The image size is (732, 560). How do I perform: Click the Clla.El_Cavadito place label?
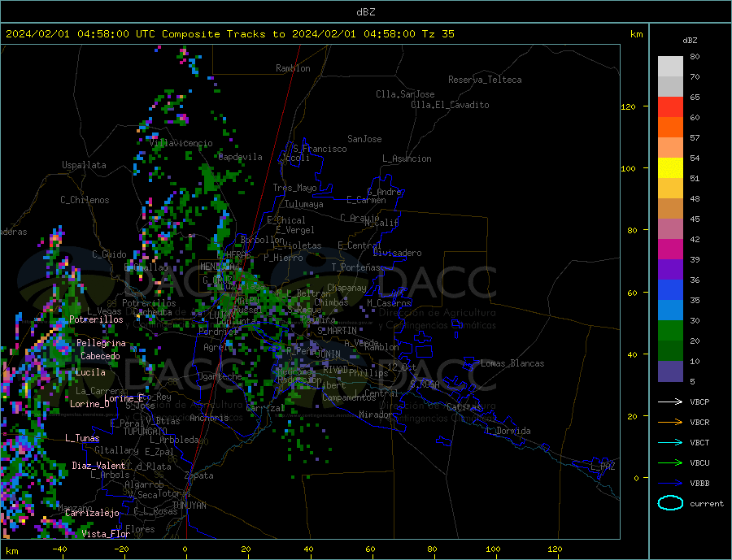pyautogui.click(x=450, y=105)
